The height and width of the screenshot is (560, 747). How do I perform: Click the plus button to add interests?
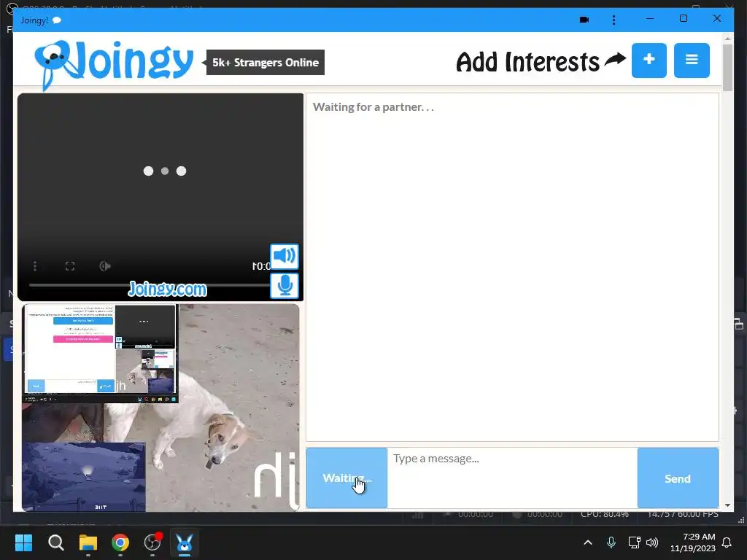[x=649, y=61]
